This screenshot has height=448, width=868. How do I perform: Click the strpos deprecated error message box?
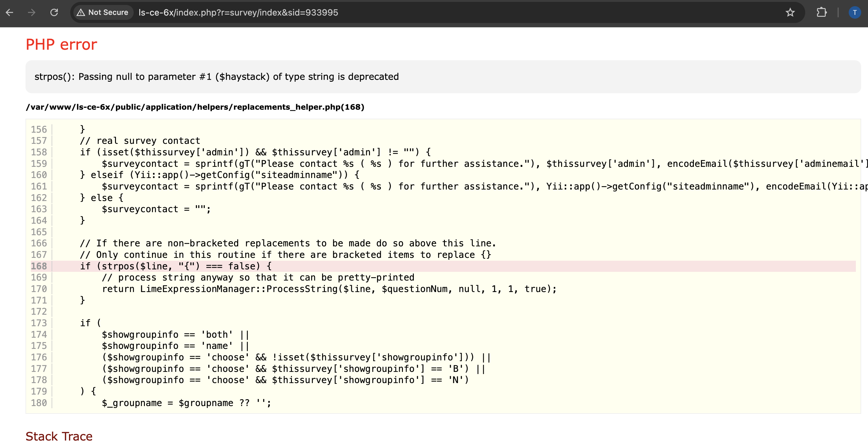[216, 77]
